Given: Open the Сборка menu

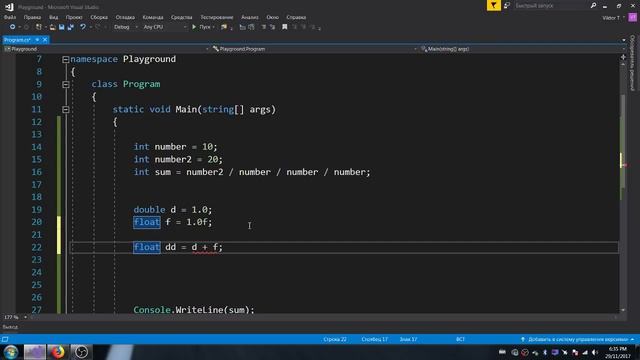Looking at the screenshot, I should tap(99, 17).
